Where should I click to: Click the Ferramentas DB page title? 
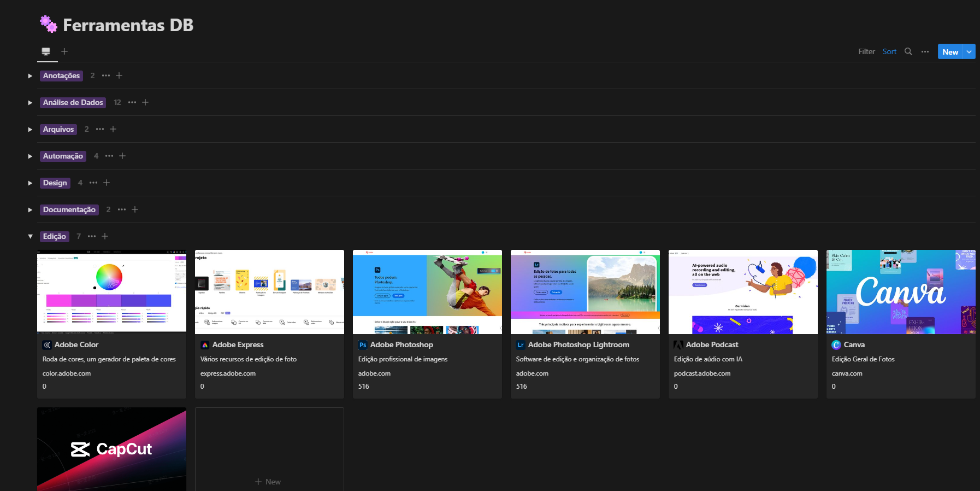128,25
